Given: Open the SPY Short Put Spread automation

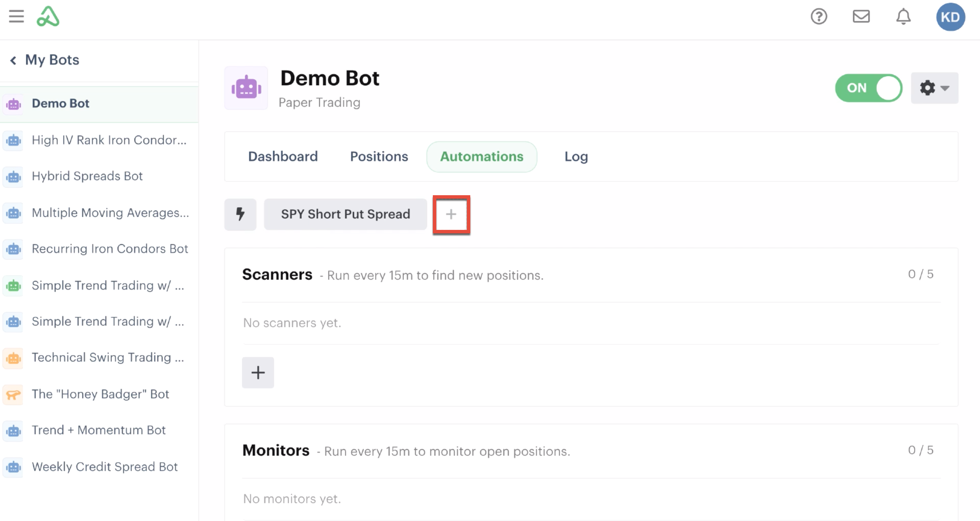Looking at the screenshot, I should [345, 214].
